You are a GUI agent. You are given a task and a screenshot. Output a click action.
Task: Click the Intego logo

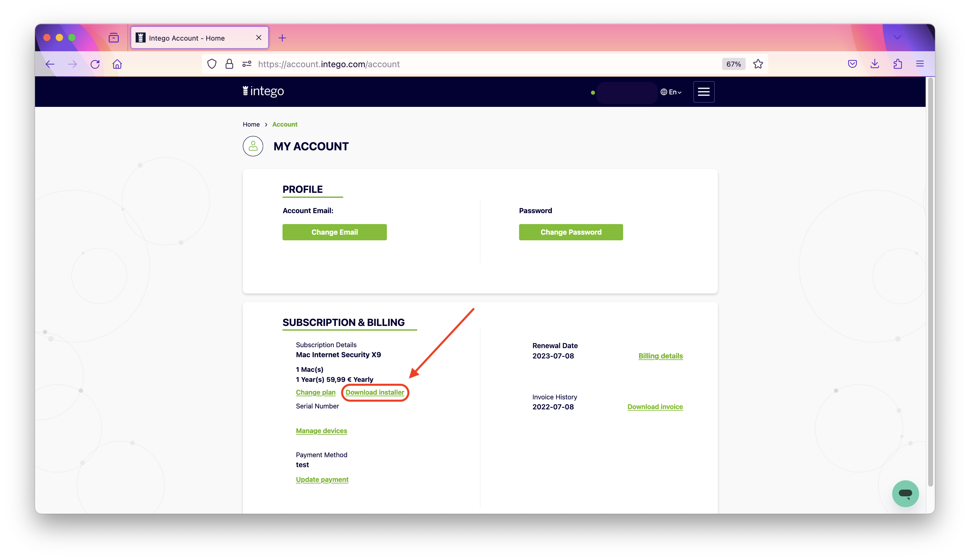pyautogui.click(x=263, y=91)
